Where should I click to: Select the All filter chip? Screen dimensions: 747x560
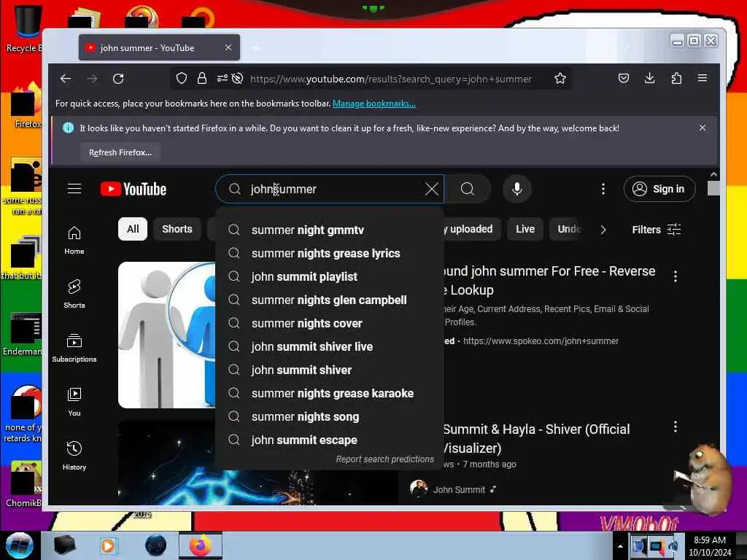click(x=133, y=229)
